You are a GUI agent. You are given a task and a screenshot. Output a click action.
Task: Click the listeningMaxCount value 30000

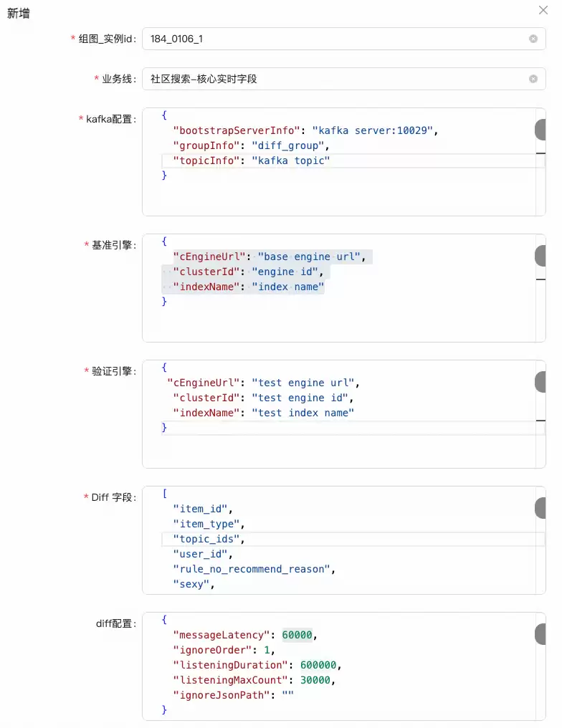click(x=315, y=680)
